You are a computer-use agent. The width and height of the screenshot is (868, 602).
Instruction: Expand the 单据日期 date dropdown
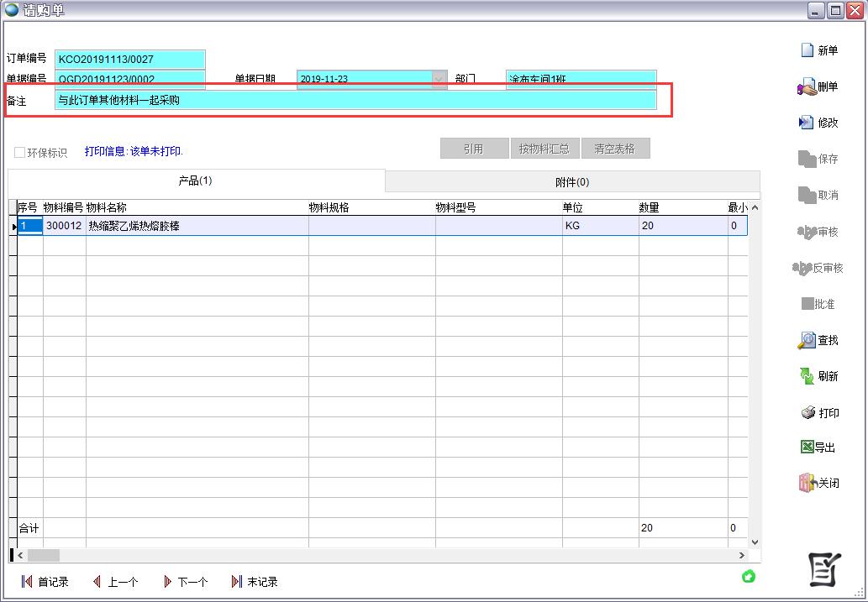point(439,80)
